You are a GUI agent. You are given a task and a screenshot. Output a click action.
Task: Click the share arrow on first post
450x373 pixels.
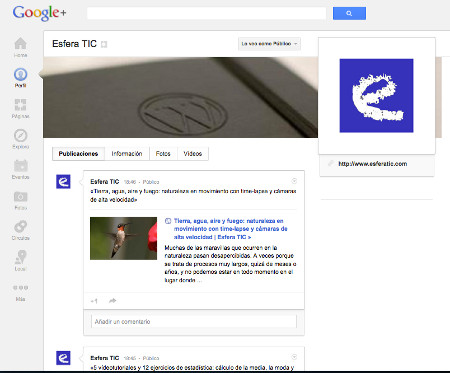[113, 301]
